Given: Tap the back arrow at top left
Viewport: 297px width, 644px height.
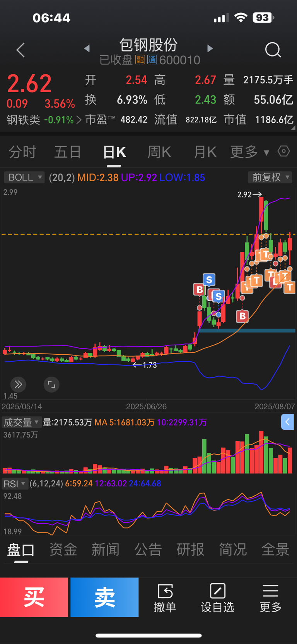Looking at the screenshot, I should [21, 50].
